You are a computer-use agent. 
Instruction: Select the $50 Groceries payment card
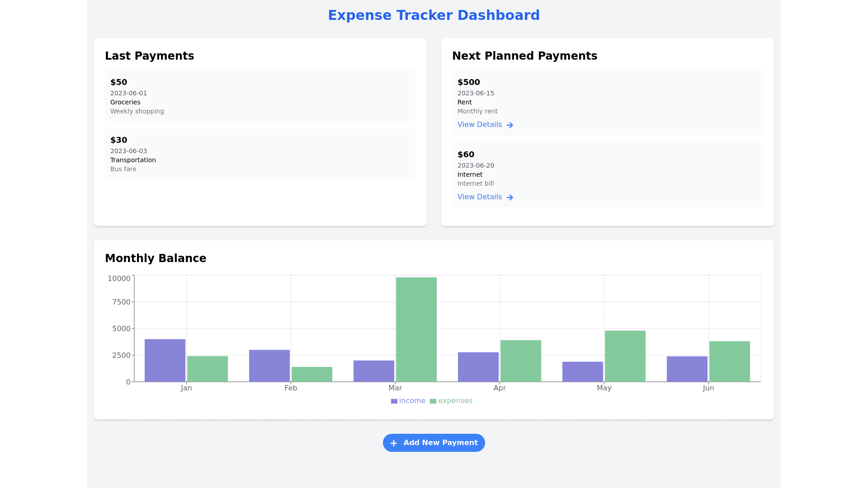coord(260,96)
